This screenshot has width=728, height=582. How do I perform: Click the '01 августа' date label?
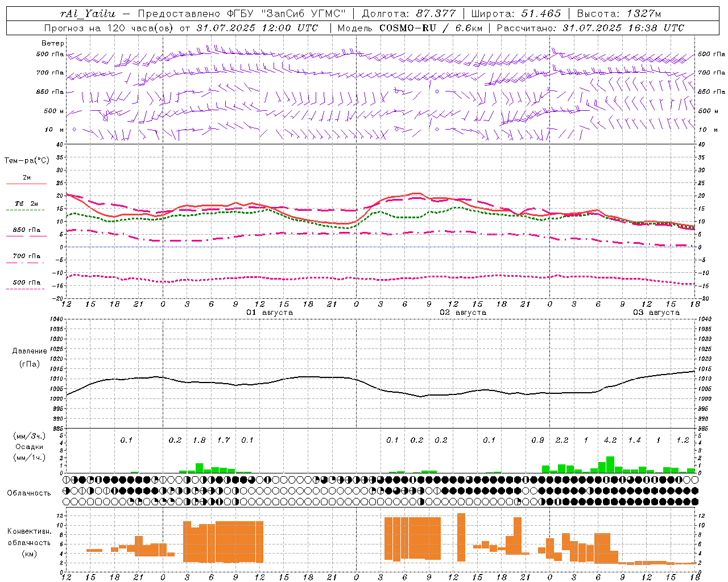tap(270, 313)
